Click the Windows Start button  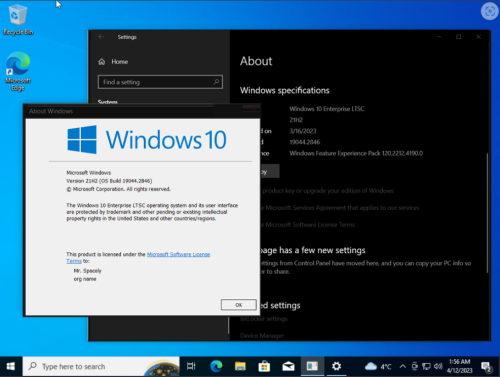click(x=11, y=366)
